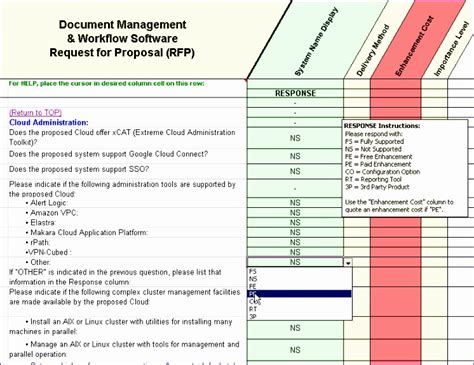The width and height of the screenshot is (474, 365).
Task: Click the dash response cell beside administration tools question
Action: [295, 189]
